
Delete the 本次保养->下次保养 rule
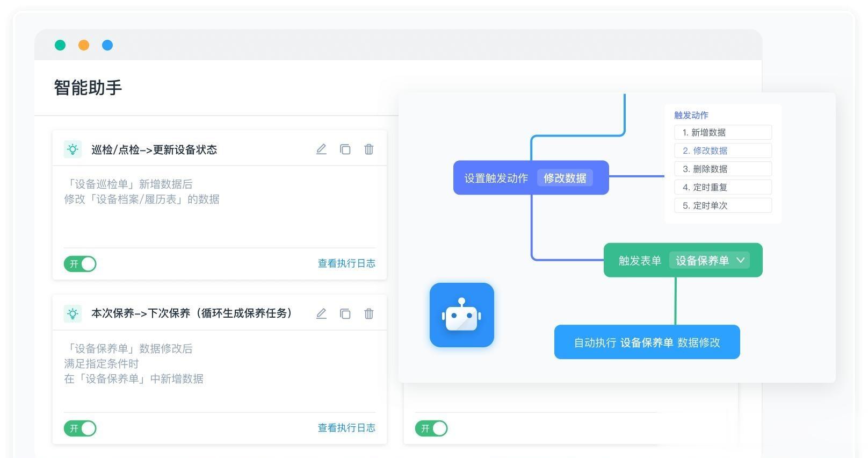(x=368, y=314)
